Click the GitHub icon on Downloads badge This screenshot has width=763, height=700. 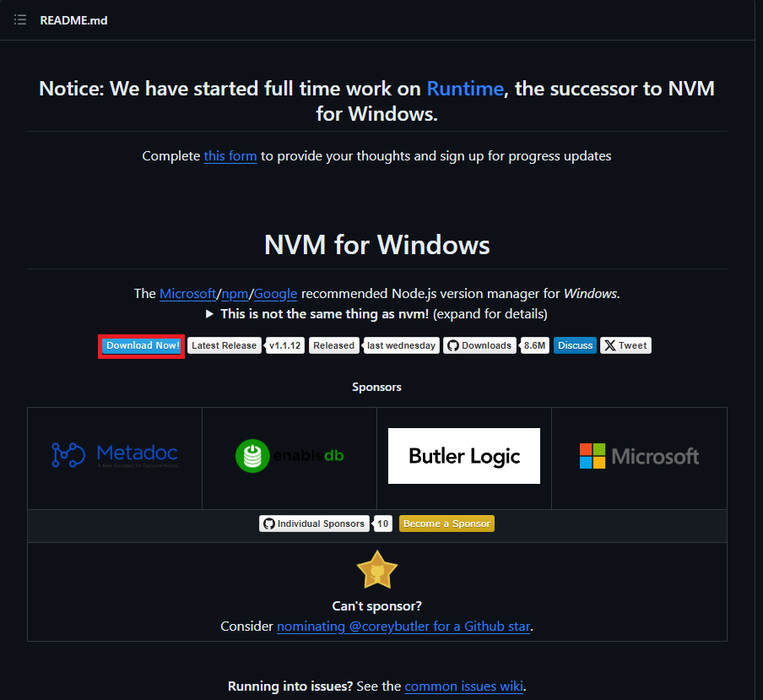[x=453, y=345]
